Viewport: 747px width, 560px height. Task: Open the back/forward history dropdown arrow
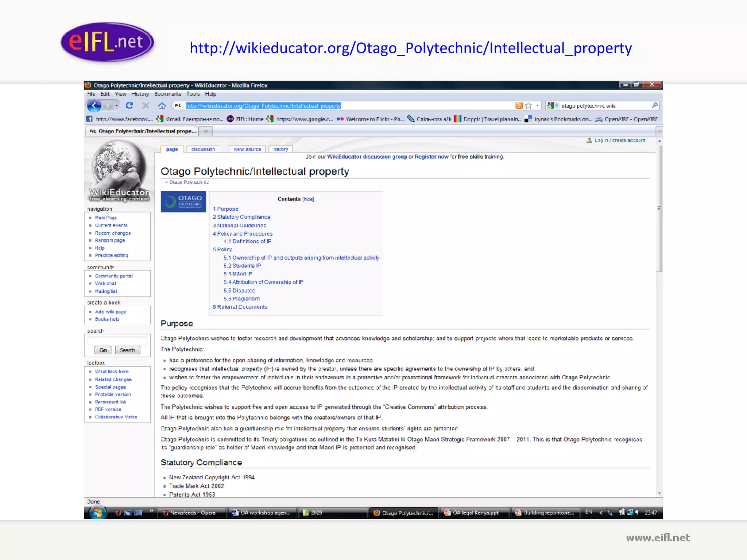(x=117, y=106)
